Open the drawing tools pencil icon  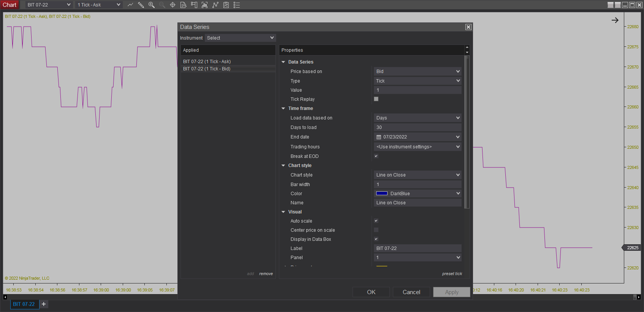coord(141,5)
